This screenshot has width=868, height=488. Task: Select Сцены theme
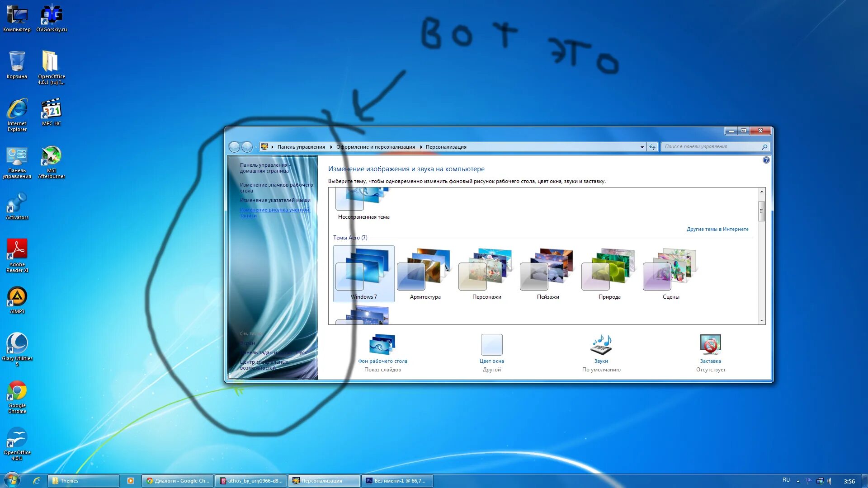671,271
